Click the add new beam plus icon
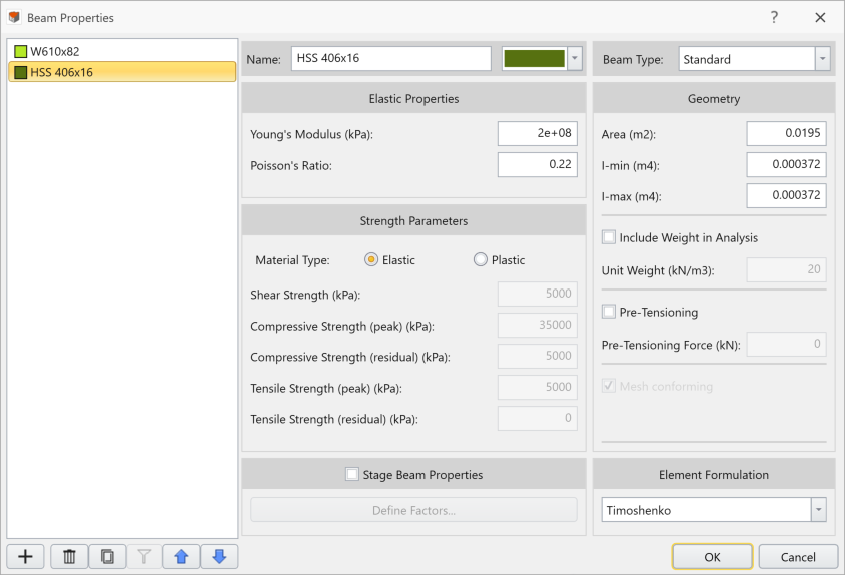This screenshot has height=575, width=845. tap(25, 556)
